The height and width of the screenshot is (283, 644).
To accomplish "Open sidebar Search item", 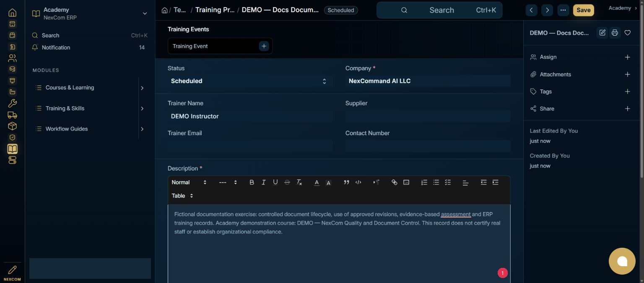I will (90, 36).
